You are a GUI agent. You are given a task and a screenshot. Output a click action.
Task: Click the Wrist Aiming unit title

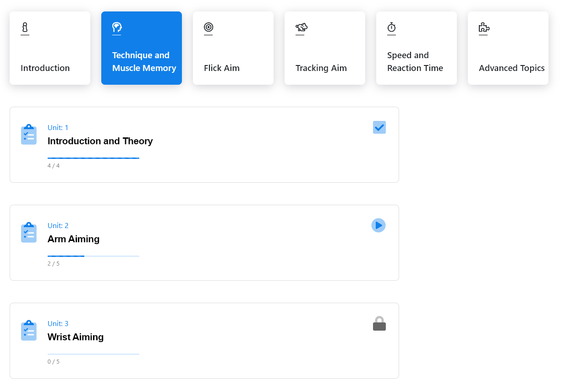point(76,337)
